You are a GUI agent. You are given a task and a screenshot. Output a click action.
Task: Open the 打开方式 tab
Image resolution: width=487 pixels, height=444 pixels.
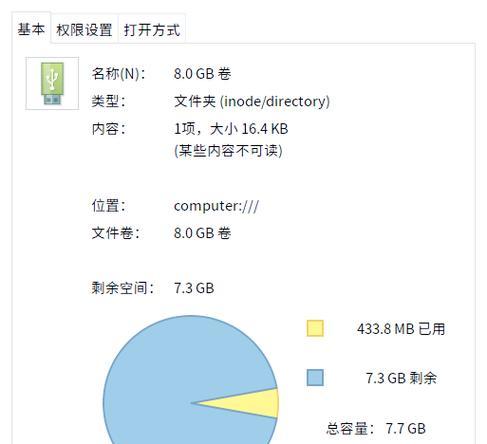tap(152, 30)
